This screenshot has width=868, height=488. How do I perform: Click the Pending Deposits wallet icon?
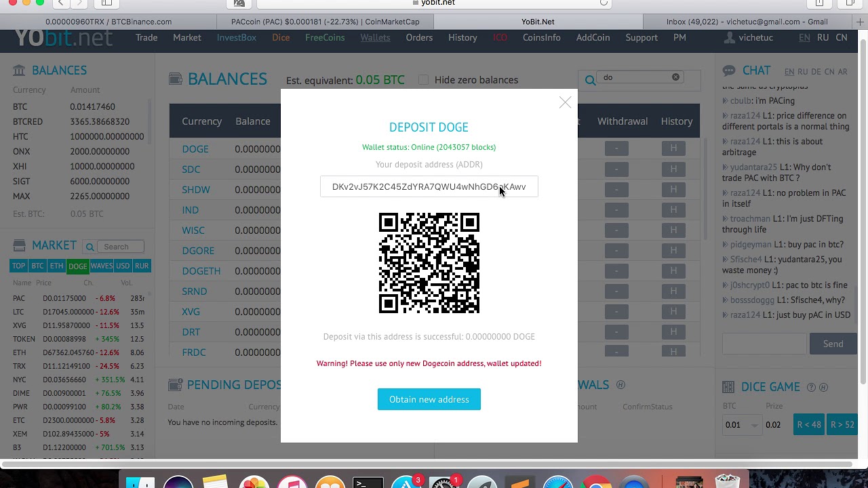click(x=175, y=385)
